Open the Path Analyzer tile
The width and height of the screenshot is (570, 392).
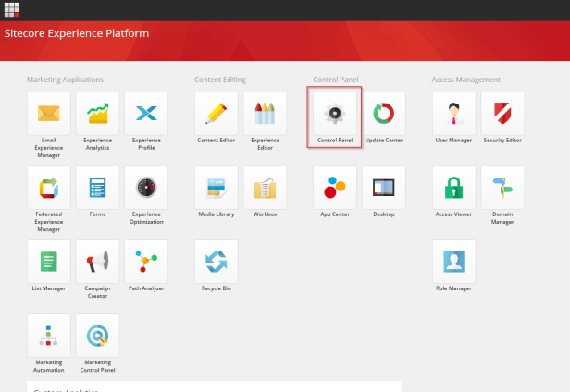[145, 262]
